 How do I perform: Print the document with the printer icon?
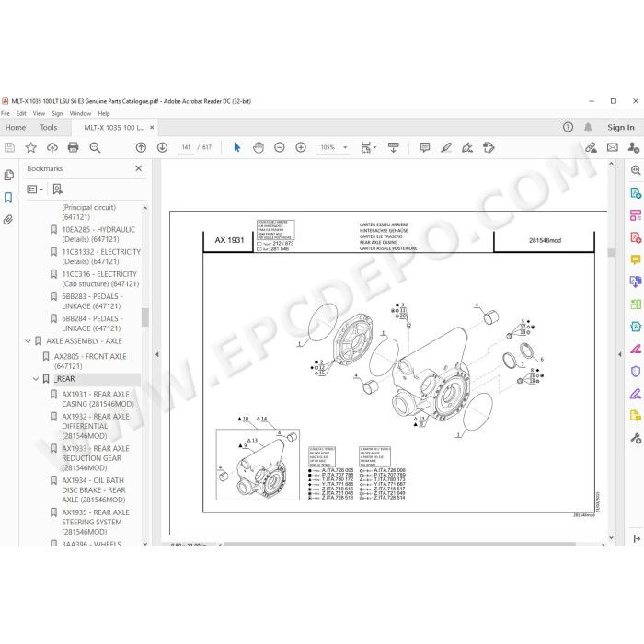(73, 147)
